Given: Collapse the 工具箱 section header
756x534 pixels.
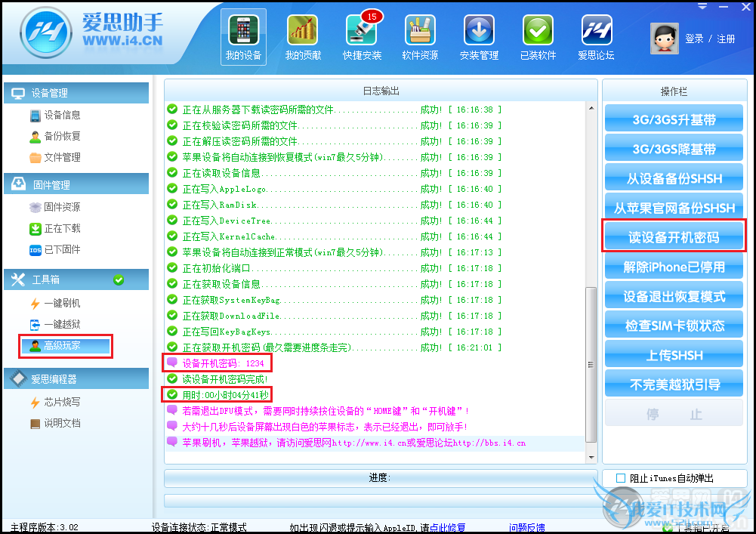Looking at the screenshot, I should [76, 279].
